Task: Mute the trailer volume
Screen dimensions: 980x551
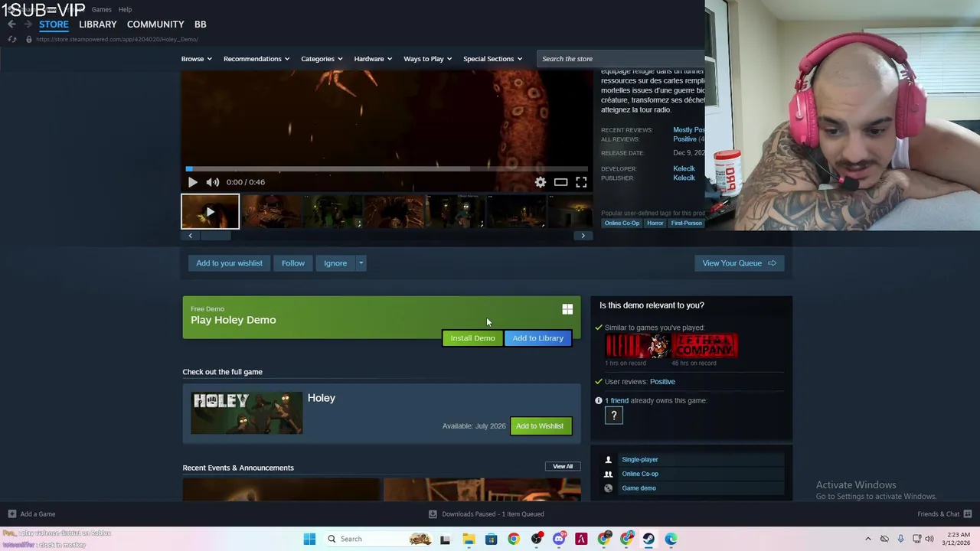Action: (213, 182)
